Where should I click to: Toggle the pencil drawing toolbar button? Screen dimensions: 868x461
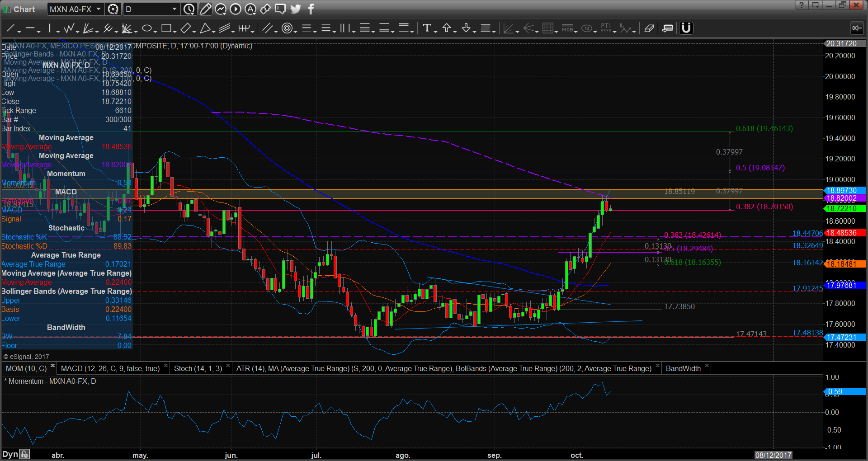(205, 9)
